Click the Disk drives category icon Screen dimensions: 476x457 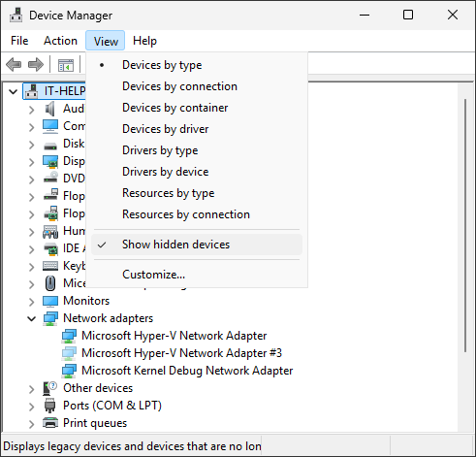point(50,147)
